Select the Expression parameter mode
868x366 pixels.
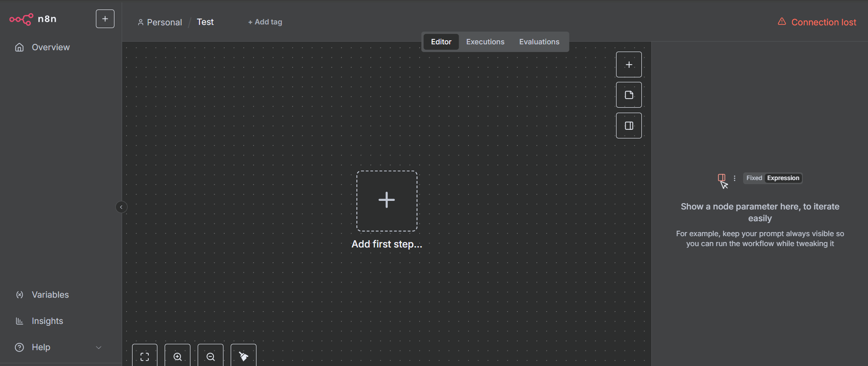783,178
